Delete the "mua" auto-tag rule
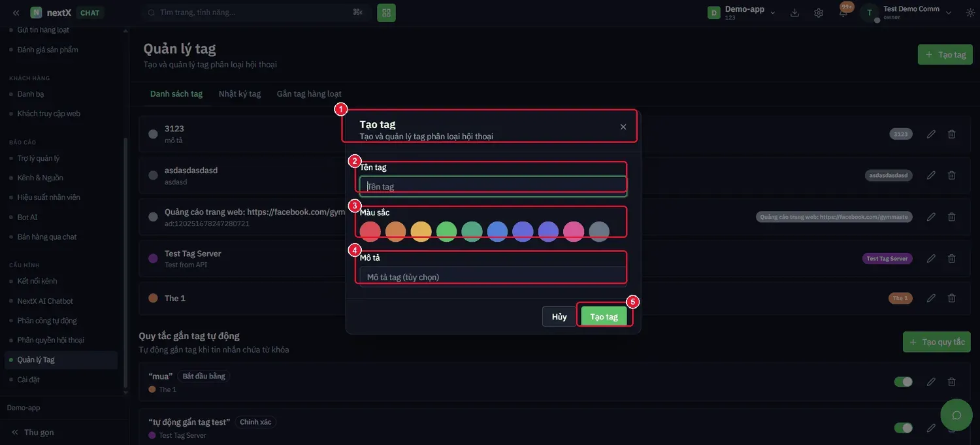Screen dimensions: 980x445 point(952,382)
